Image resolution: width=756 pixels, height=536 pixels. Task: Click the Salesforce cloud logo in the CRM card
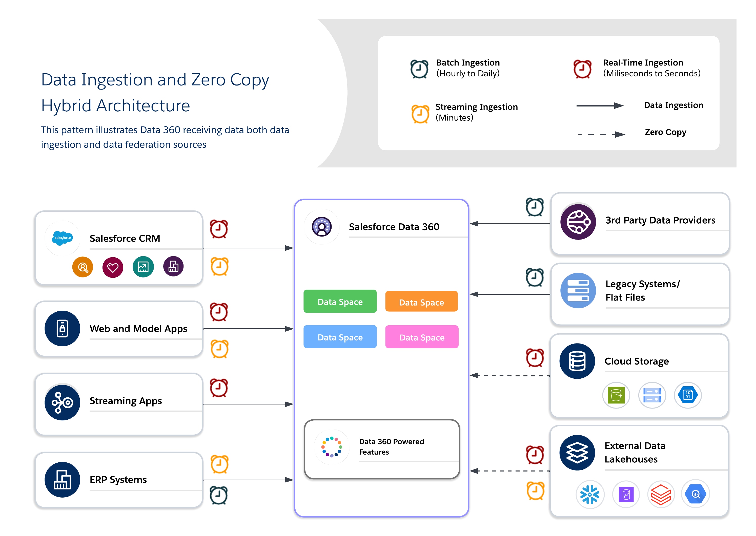coord(63,238)
